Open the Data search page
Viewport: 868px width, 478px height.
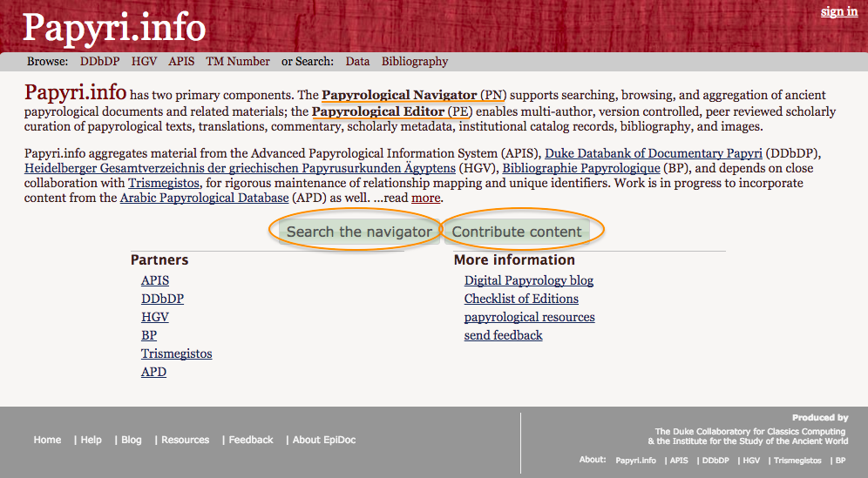[x=357, y=62]
